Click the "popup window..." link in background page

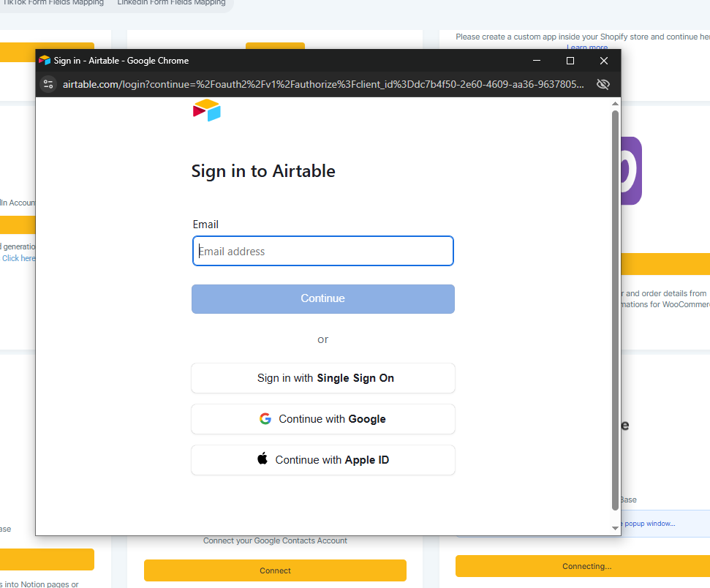coord(649,523)
